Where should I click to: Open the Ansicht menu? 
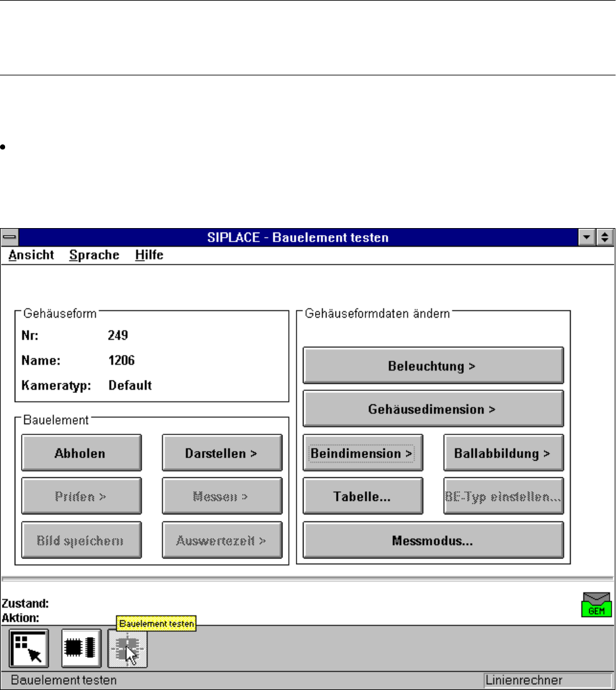pyautogui.click(x=31, y=255)
